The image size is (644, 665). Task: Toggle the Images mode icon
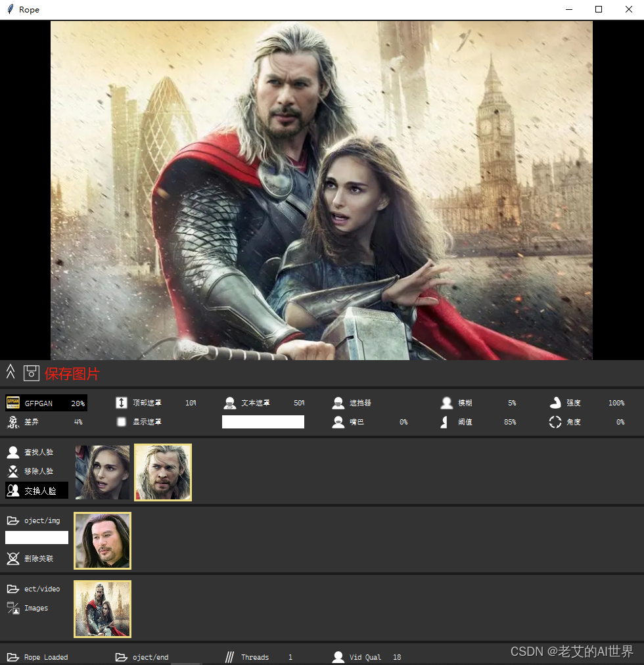(x=13, y=608)
